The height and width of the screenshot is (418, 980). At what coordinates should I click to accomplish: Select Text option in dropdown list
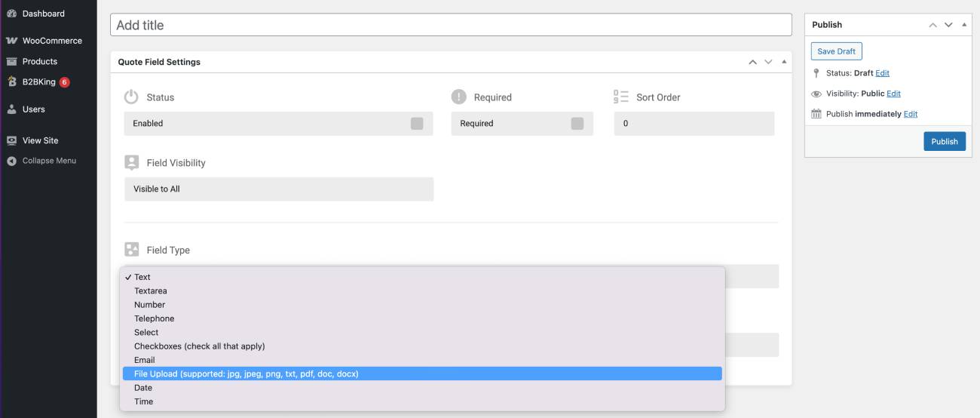click(x=422, y=277)
